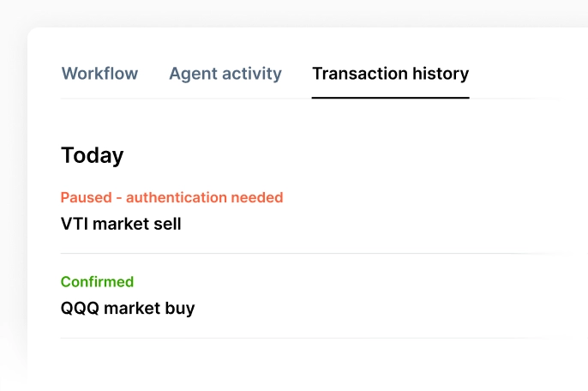
Task: Switch to the Workflow tab
Action: 99,74
